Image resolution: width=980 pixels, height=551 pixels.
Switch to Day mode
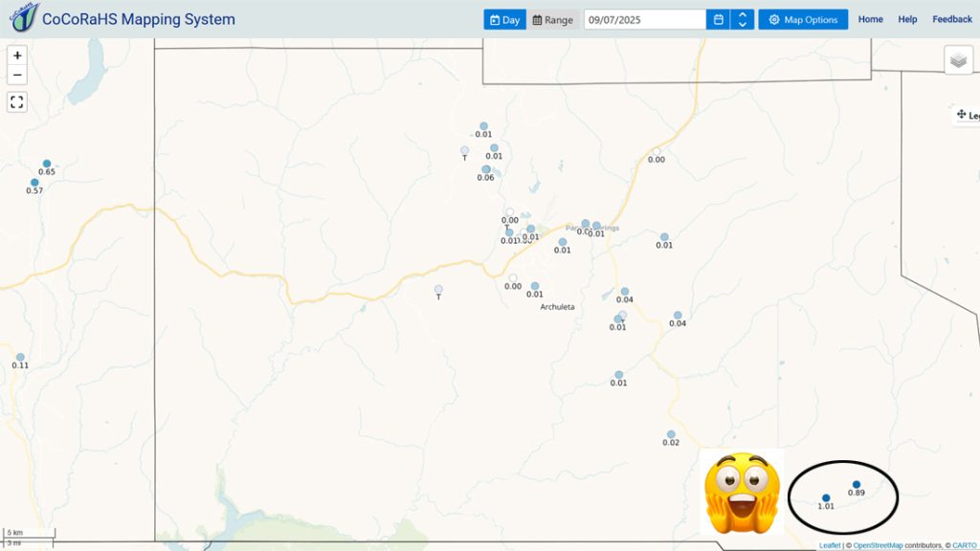[x=504, y=19]
